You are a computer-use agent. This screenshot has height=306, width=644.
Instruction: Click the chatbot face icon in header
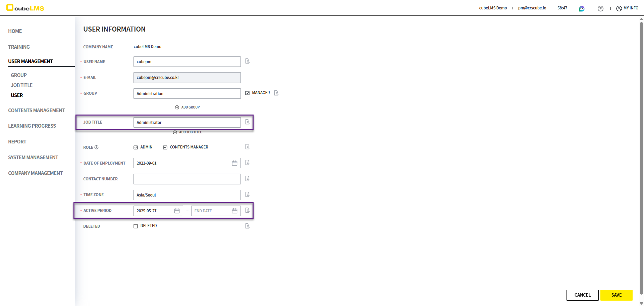582,8
